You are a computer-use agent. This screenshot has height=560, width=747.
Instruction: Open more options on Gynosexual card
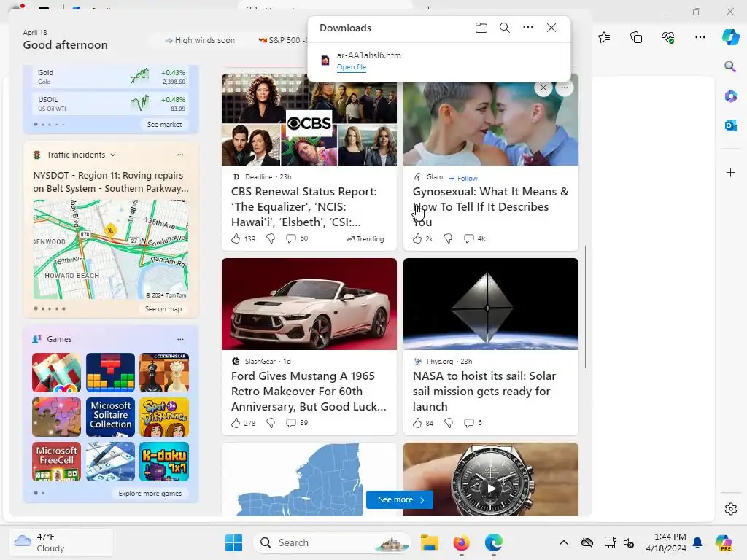pyautogui.click(x=565, y=87)
